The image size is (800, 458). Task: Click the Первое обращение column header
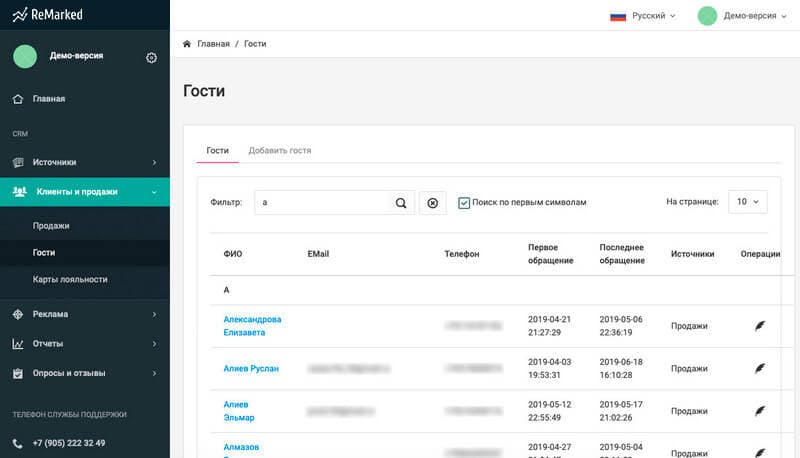pyautogui.click(x=551, y=253)
